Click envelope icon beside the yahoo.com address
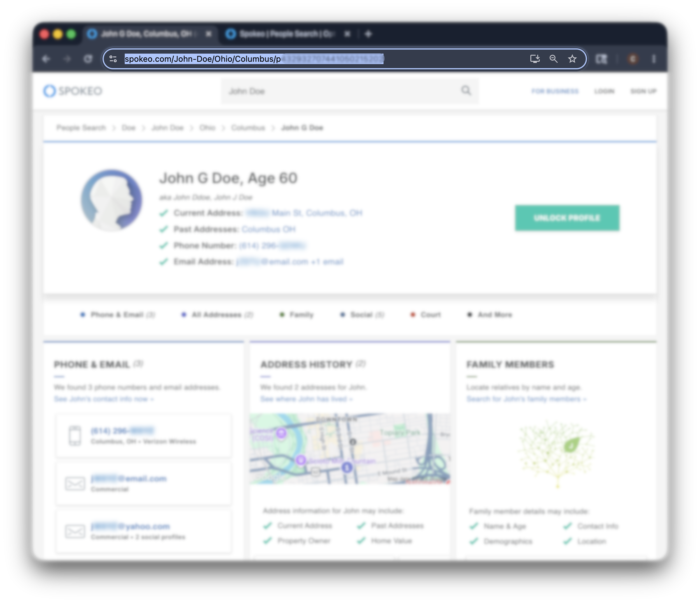This screenshot has width=700, height=603. [75, 531]
